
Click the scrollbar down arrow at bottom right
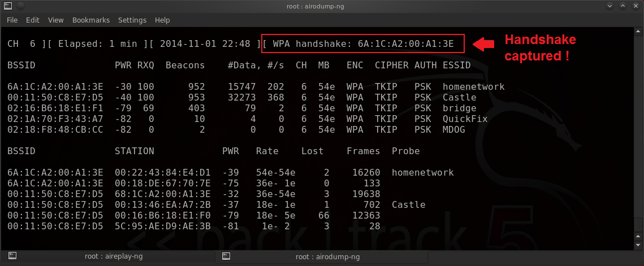(x=639, y=244)
